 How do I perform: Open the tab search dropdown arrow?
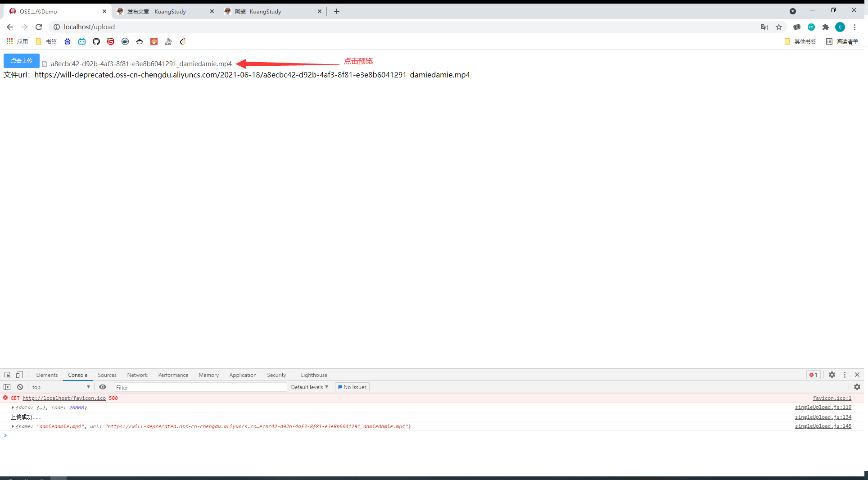pos(793,11)
